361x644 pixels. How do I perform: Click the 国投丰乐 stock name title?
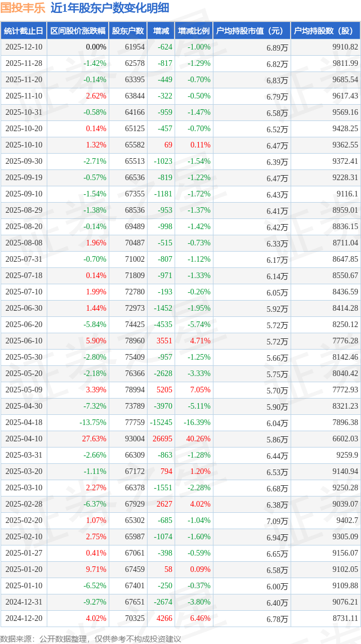23,8
